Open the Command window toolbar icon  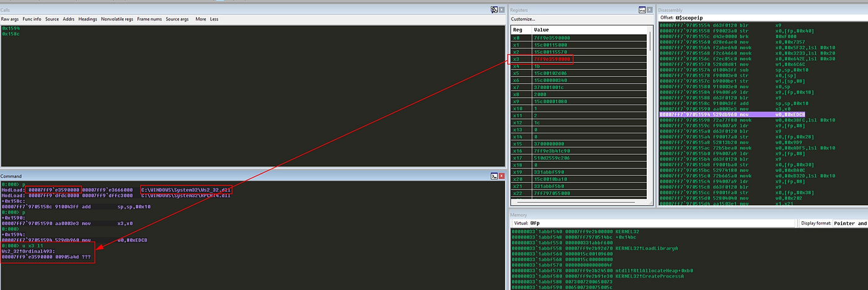(494, 177)
